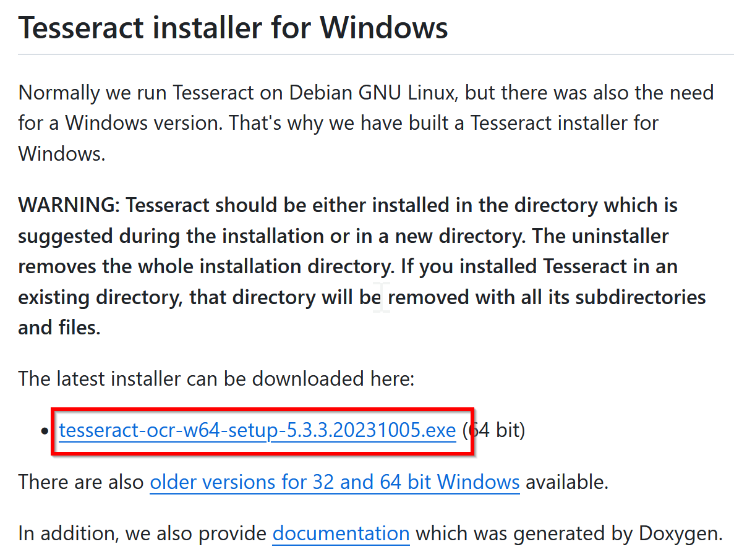Click the "Tesseract installer for Windows" heading
This screenshot has height=560, width=734.
[233, 28]
